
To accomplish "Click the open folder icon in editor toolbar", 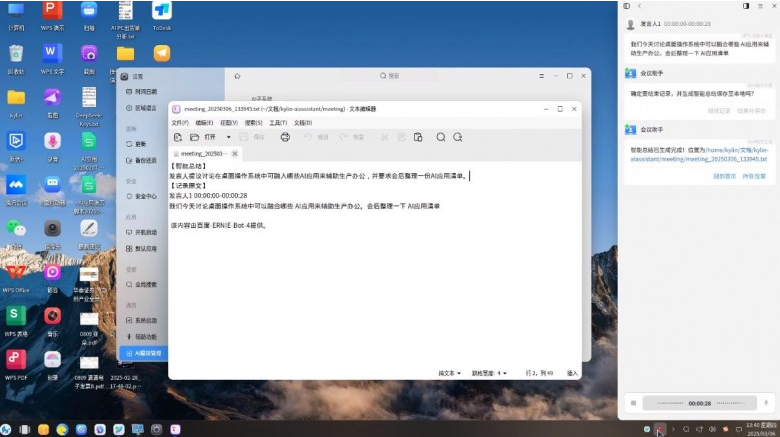I will [x=195, y=137].
